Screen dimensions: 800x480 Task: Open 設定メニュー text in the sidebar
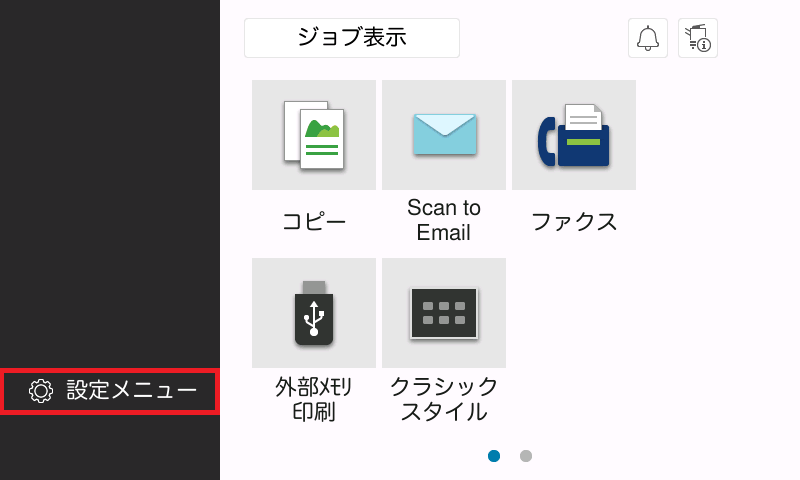[131, 391]
